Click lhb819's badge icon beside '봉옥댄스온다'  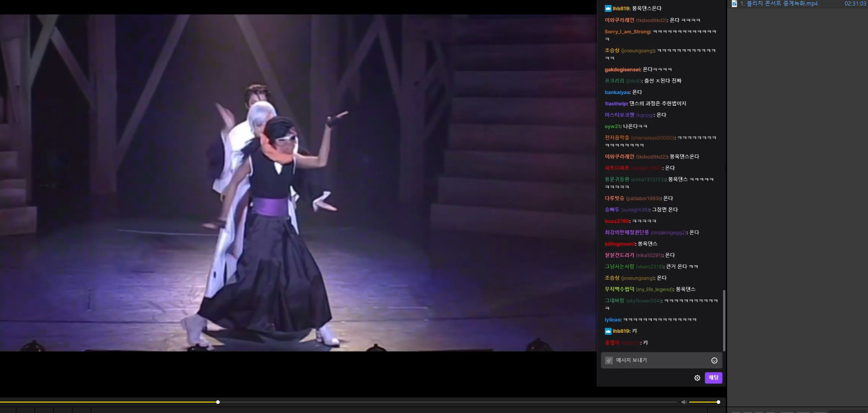click(608, 8)
